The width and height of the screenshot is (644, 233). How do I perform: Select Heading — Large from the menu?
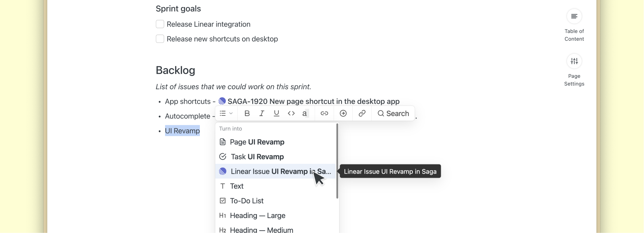(257, 216)
